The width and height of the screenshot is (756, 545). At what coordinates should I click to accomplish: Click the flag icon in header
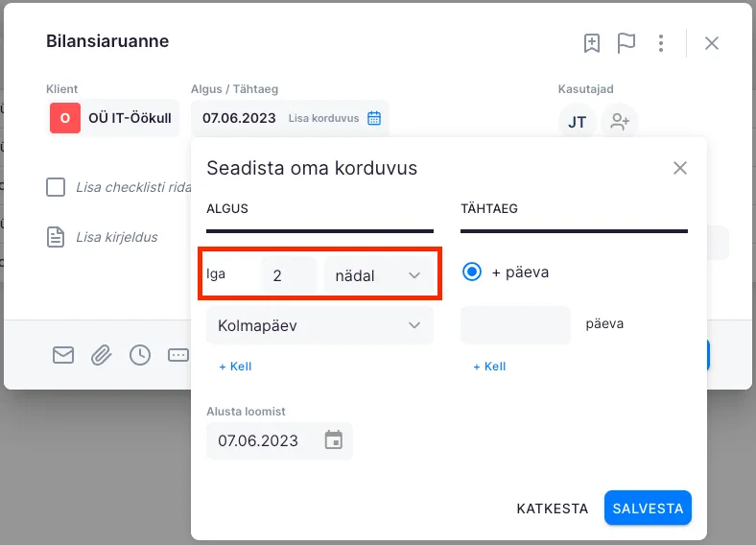[x=626, y=43]
